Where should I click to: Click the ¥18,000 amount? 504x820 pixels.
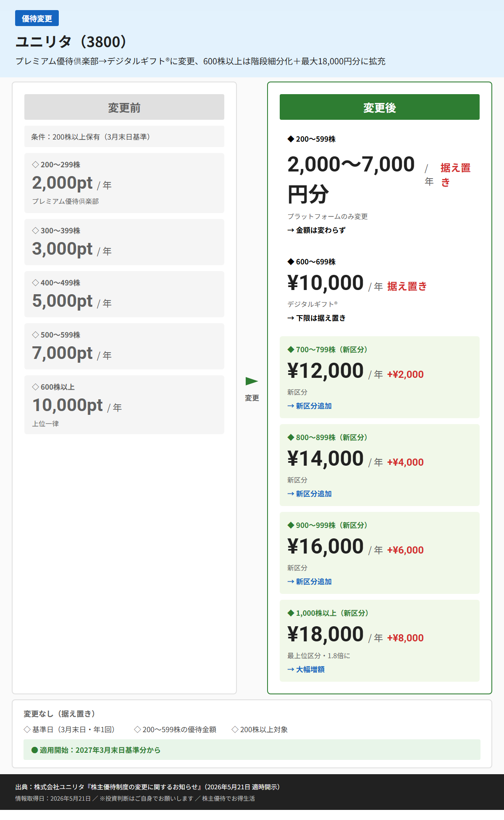(x=325, y=634)
